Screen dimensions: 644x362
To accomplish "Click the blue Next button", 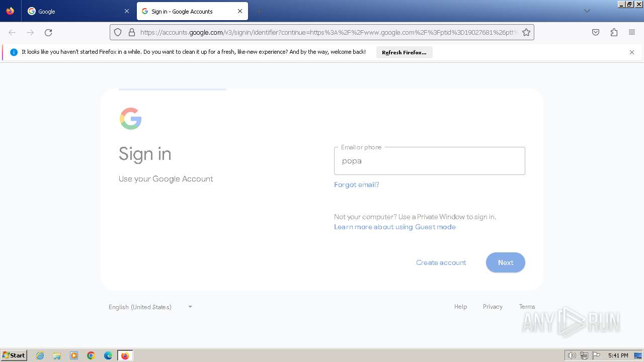I will (x=506, y=262).
